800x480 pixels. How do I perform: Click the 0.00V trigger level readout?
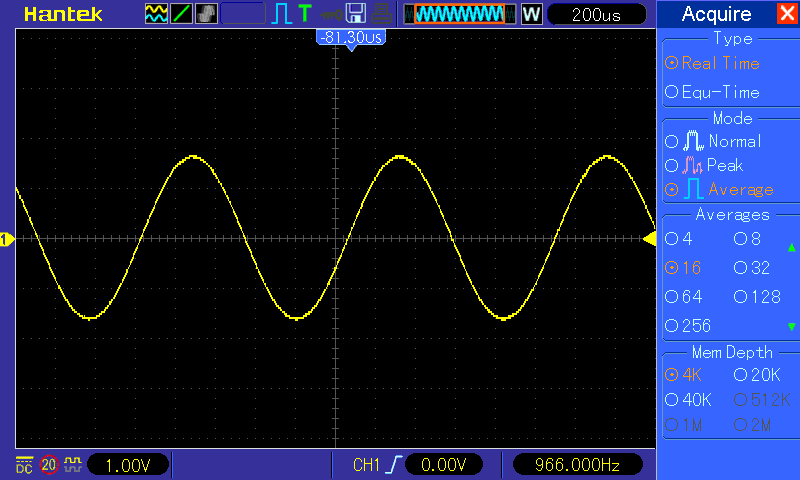(x=444, y=465)
